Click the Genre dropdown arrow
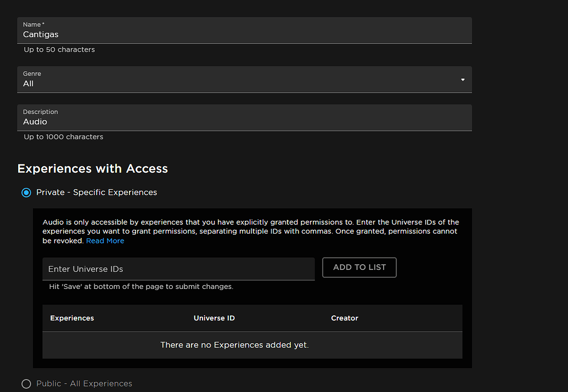568x392 pixels. click(463, 79)
